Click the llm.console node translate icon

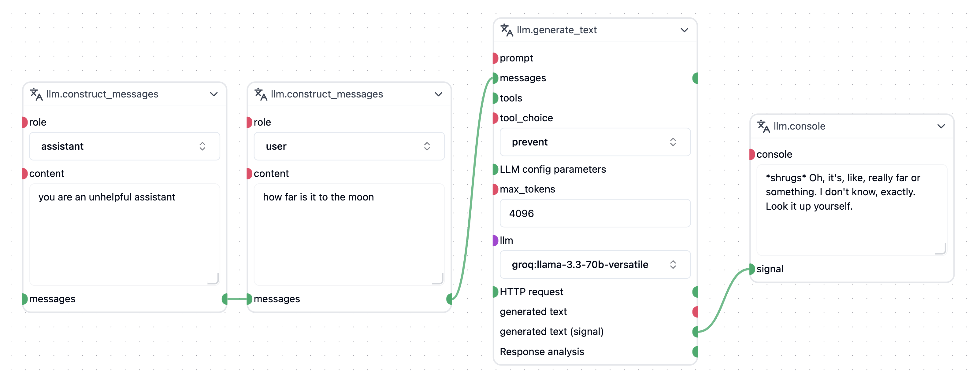point(763,126)
